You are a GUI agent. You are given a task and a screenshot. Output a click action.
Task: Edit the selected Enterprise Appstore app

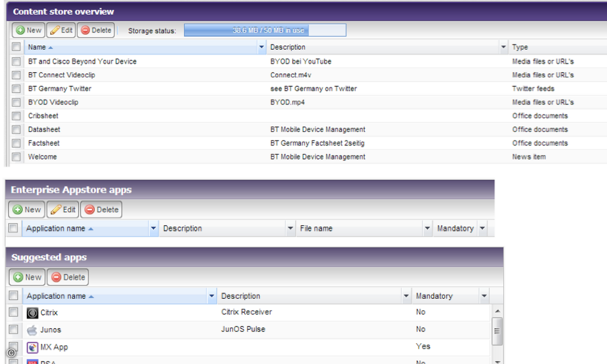[x=63, y=209]
